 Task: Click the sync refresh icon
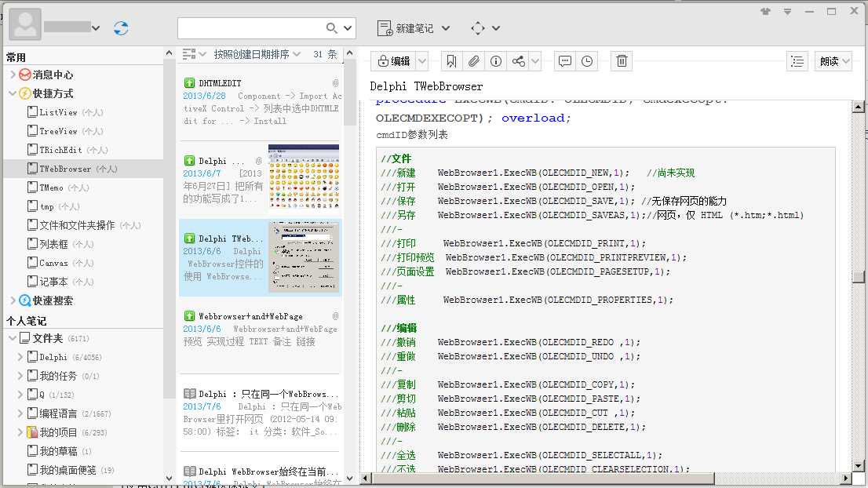(121, 27)
